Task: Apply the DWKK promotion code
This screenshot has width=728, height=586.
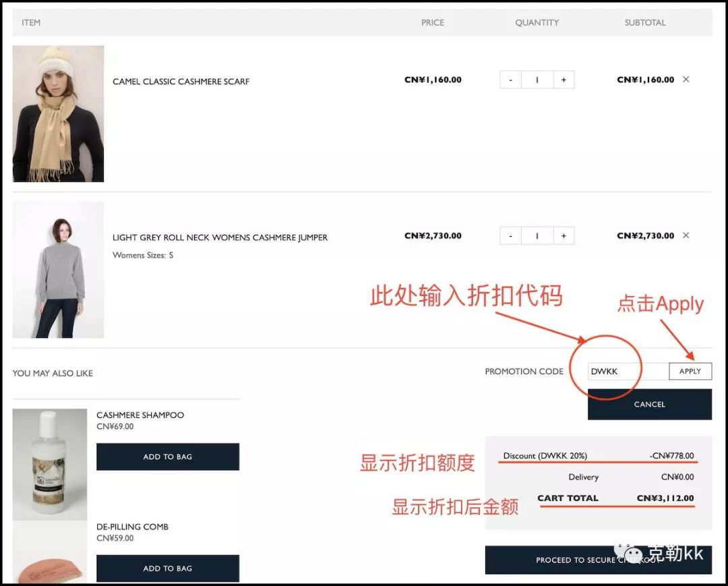Action: coord(690,371)
